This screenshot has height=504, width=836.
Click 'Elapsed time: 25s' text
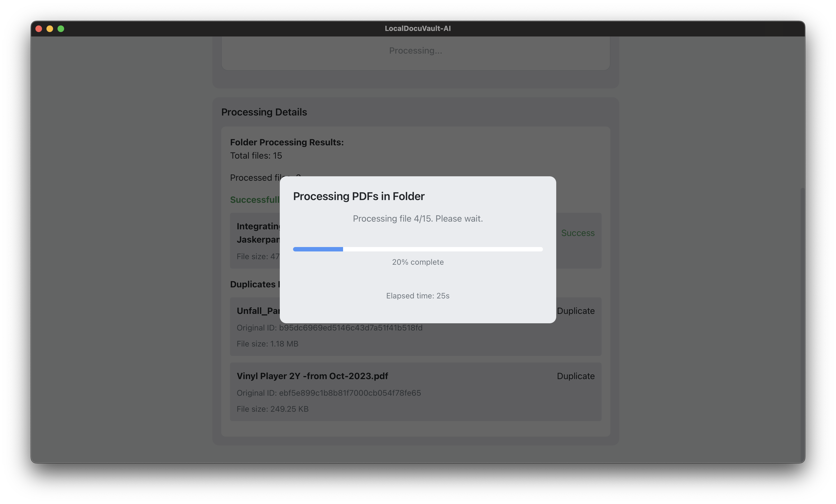coord(418,296)
